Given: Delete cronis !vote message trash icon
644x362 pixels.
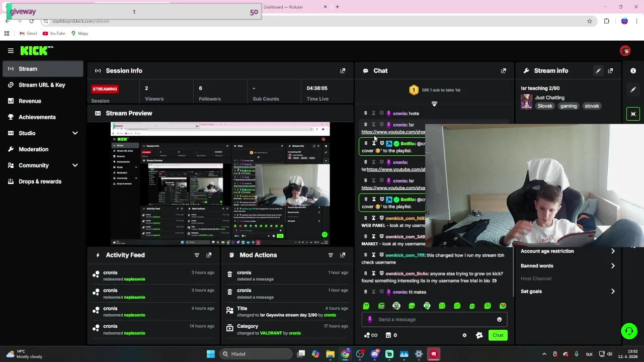Looking at the screenshot, I should click(x=366, y=113).
